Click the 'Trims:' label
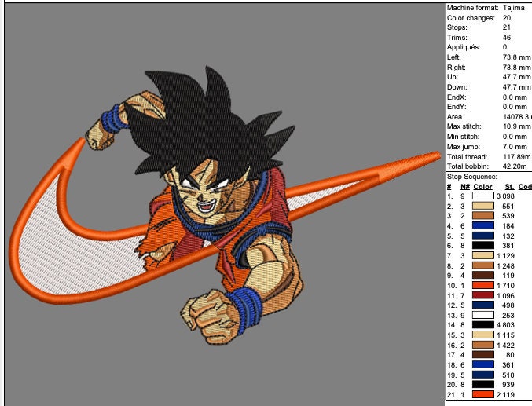Viewport: 532px width, 406px height. pos(457,38)
